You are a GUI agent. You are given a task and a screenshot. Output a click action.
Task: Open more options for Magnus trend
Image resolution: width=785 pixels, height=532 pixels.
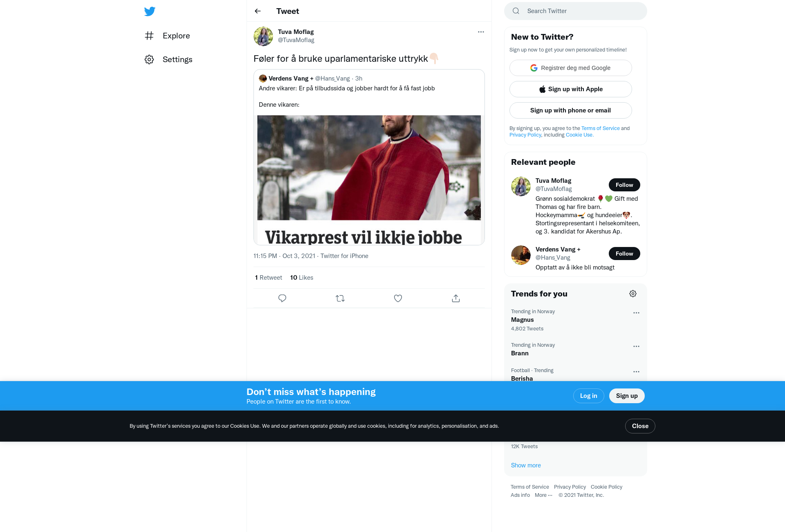click(636, 313)
